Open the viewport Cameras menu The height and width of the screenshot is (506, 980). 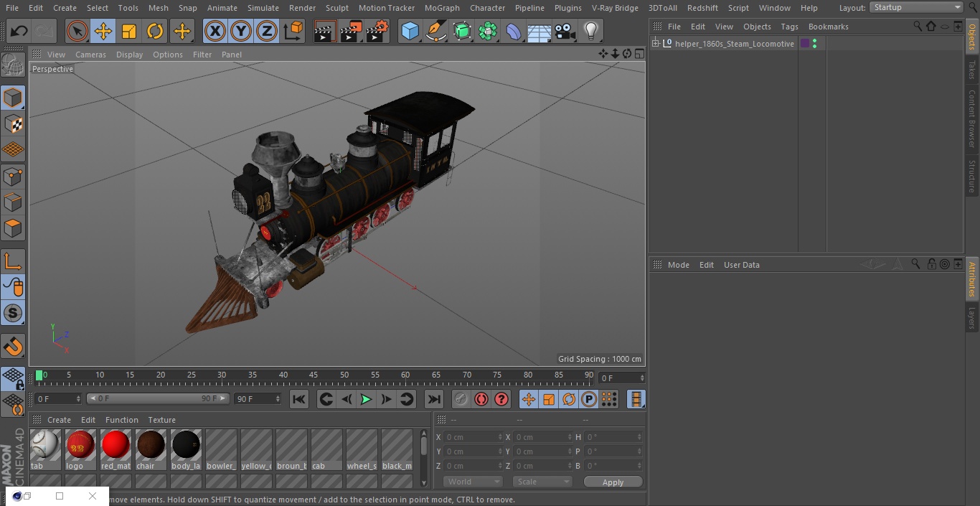(90, 55)
